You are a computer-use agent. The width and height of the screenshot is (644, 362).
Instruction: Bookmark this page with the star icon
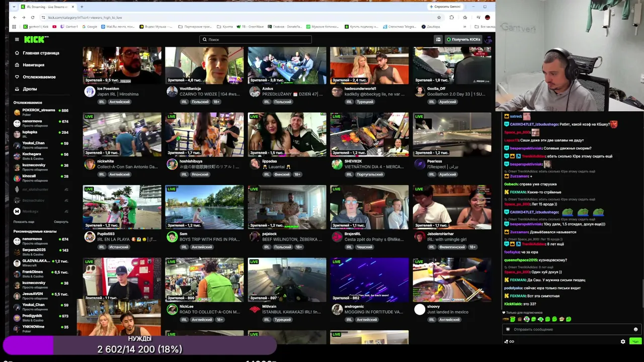pos(439,18)
